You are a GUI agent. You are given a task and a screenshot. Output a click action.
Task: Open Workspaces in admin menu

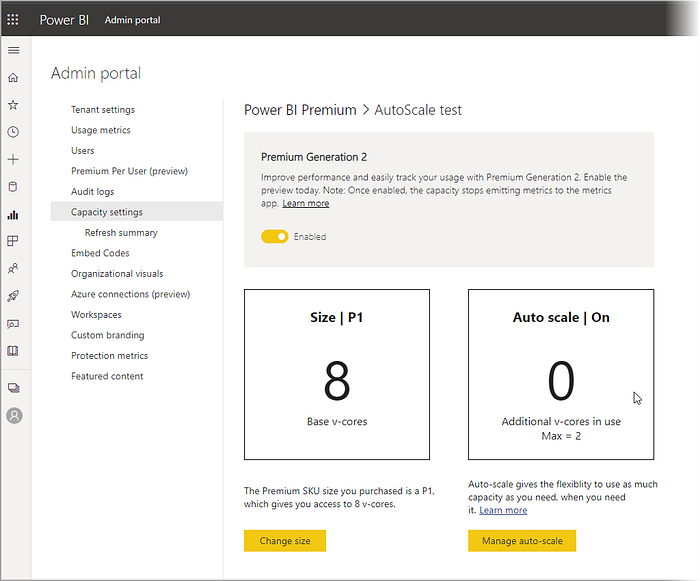coord(96,314)
